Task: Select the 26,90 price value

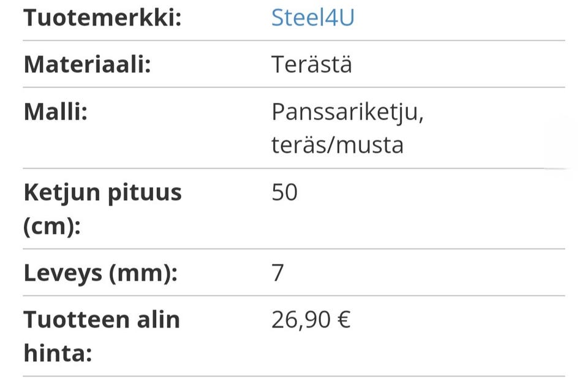Action: coord(301,320)
